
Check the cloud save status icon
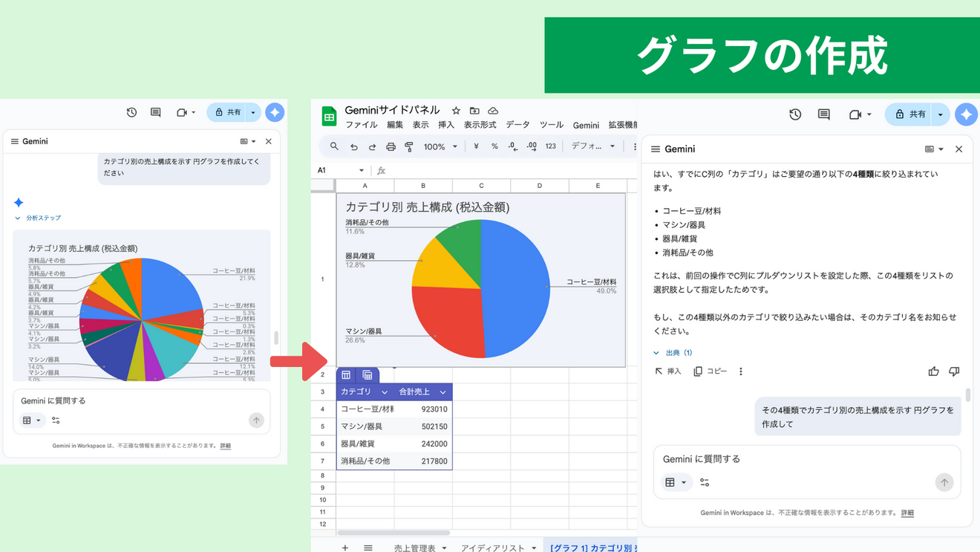click(493, 111)
